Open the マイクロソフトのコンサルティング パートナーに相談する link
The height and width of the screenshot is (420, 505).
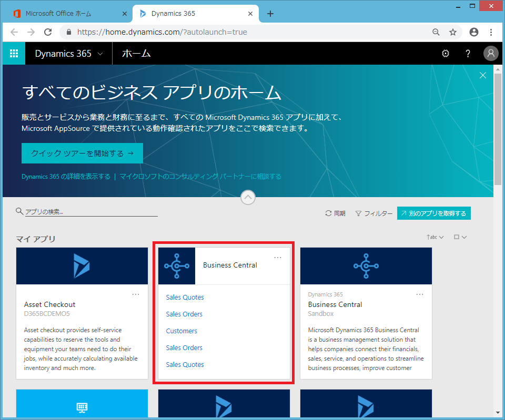click(200, 177)
